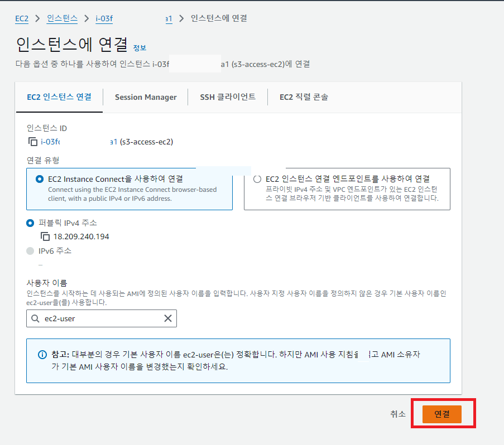Select EC2 Instance Connect connection type radio
The width and height of the screenshot is (504, 445).
[40, 179]
